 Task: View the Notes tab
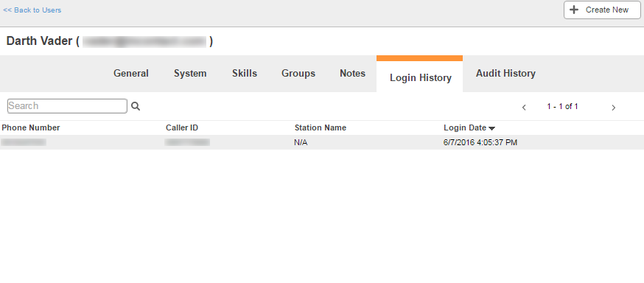(352, 74)
